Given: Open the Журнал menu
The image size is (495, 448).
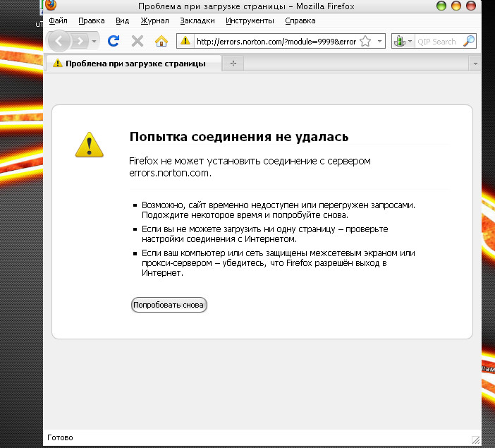Looking at the screenshot, I should click(154, 20).
